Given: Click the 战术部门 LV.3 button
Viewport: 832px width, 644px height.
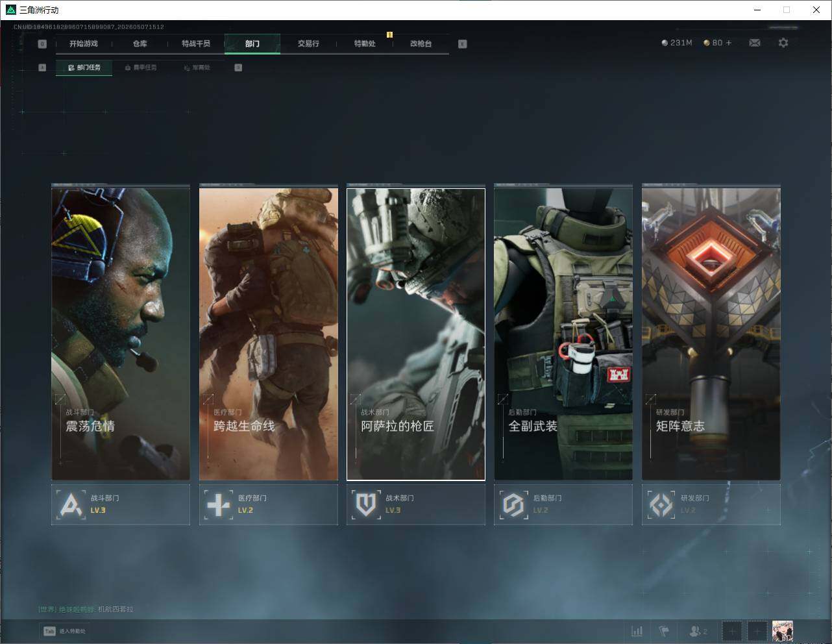Looking at the screenshot, I should point(416,504).
